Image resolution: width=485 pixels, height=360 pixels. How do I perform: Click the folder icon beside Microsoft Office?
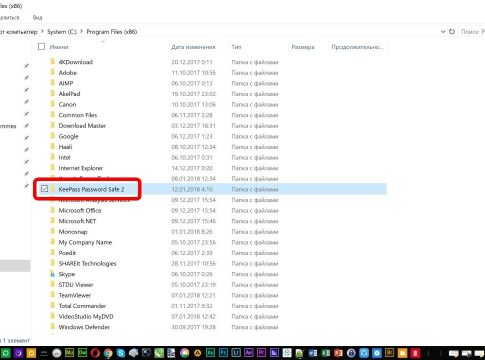(52, 210)
